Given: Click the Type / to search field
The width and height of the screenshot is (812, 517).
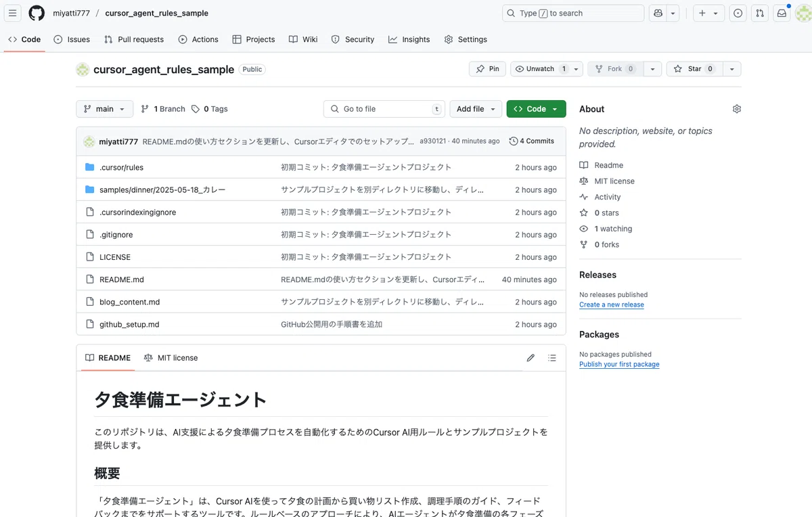Looking at the screenshot, I should click(573, 13).
